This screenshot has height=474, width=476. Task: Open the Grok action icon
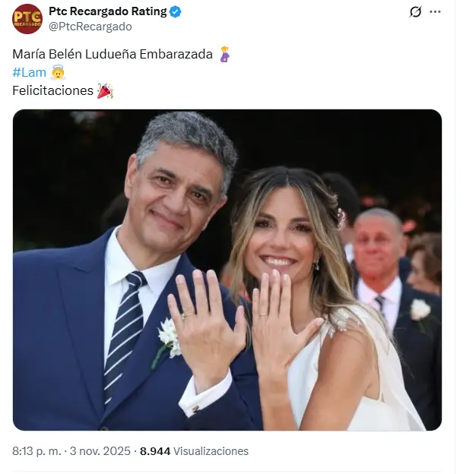[415, 11]
